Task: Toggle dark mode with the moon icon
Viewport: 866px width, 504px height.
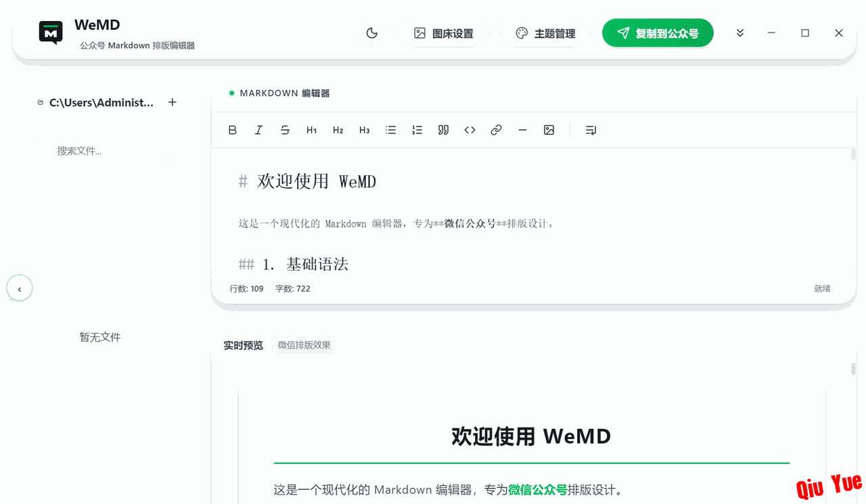Action: click(x=371, y=33)
